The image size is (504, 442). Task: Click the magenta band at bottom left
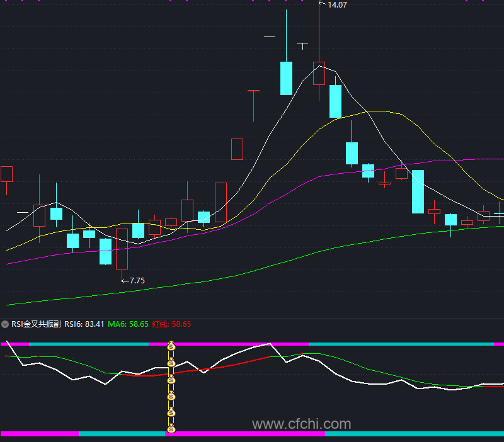pyautogui.click(x=40, y=434)
